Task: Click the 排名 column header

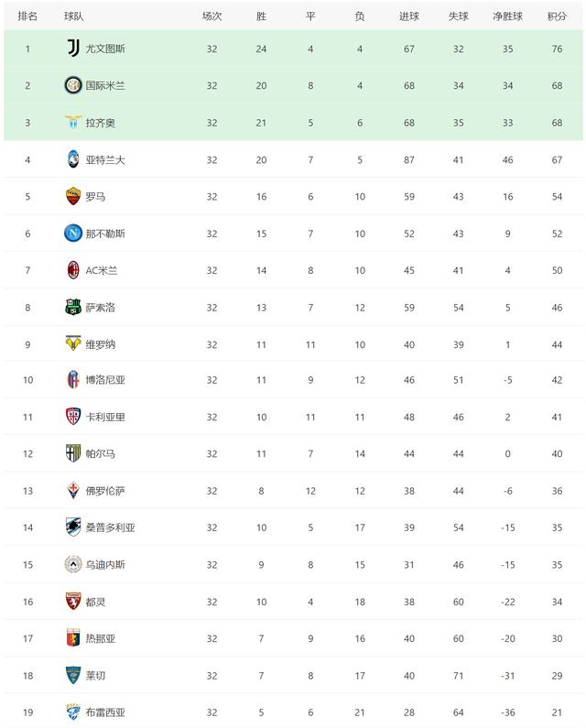Action: point(27,16)
